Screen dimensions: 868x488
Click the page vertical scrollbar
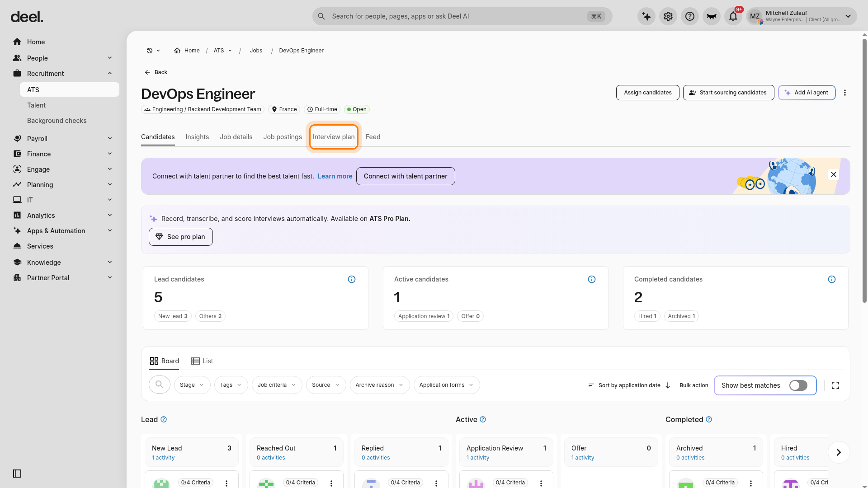pos(864,171)
